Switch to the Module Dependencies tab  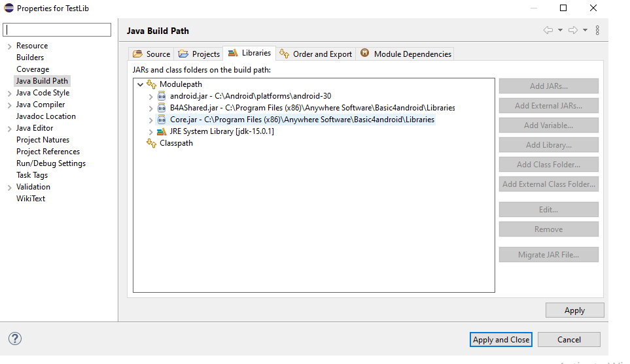(x=406, y=54)
